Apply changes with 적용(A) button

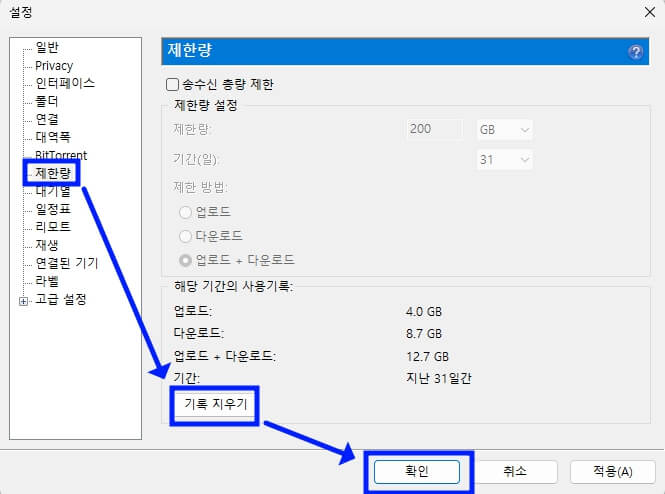point(612,472)
